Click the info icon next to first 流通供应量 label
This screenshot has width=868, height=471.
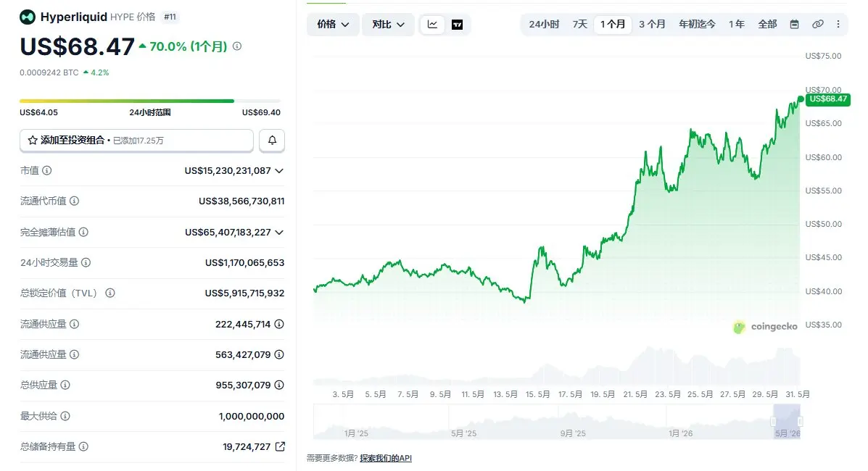point(74,324)
